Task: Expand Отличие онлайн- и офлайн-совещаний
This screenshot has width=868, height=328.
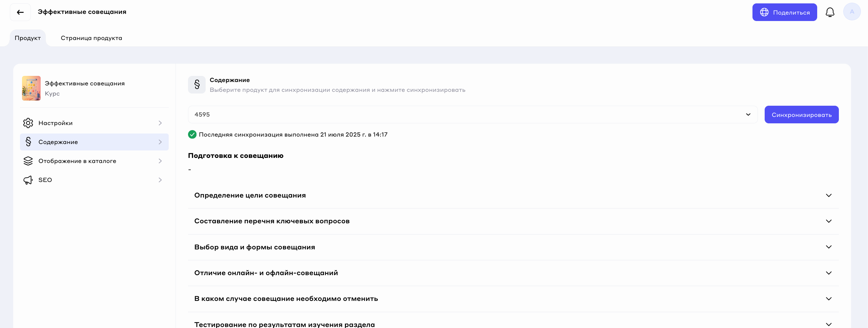Action: 828,273
